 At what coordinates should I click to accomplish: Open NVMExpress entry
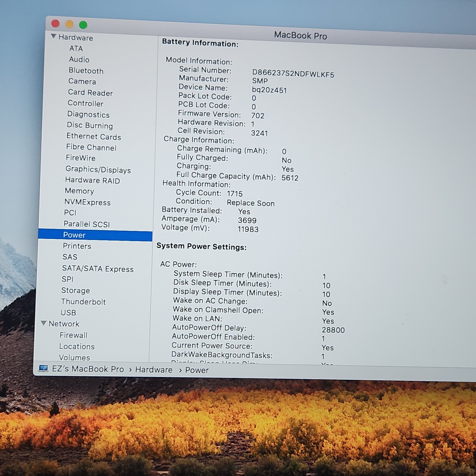click(87, 202)
